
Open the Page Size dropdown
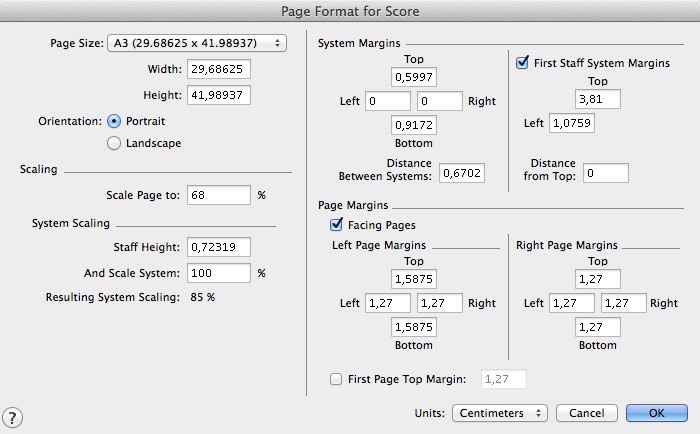click(x=196, y=43)
